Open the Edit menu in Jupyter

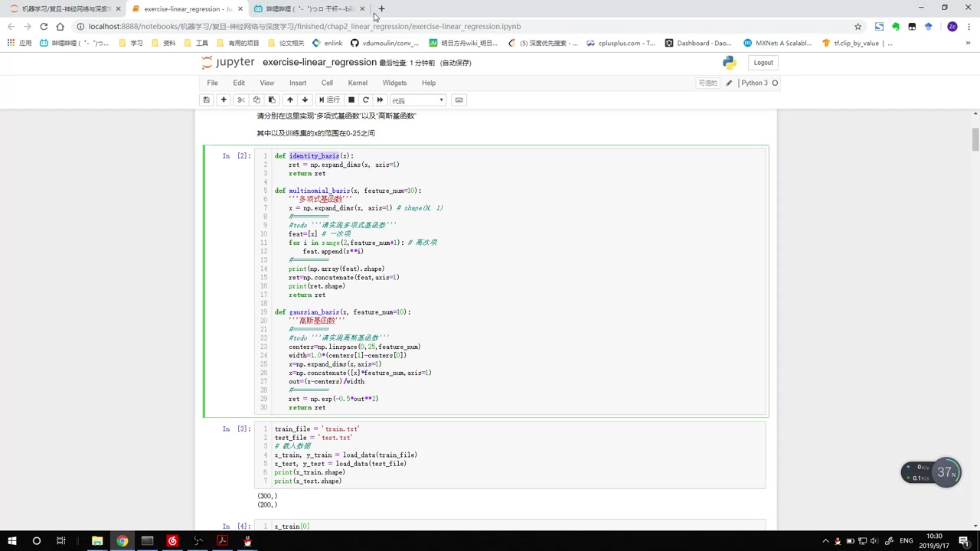239,83
